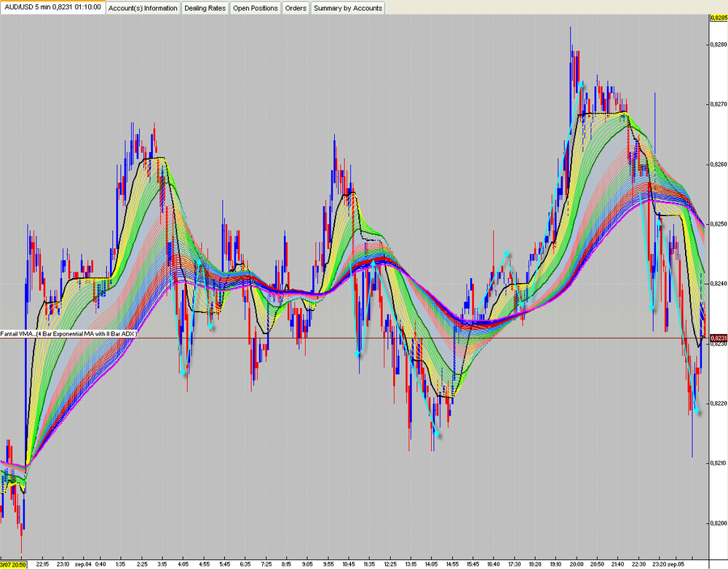Click the 0,8240 price axis label
This screenshot has height=570, width=728.
tap(718, 284)
